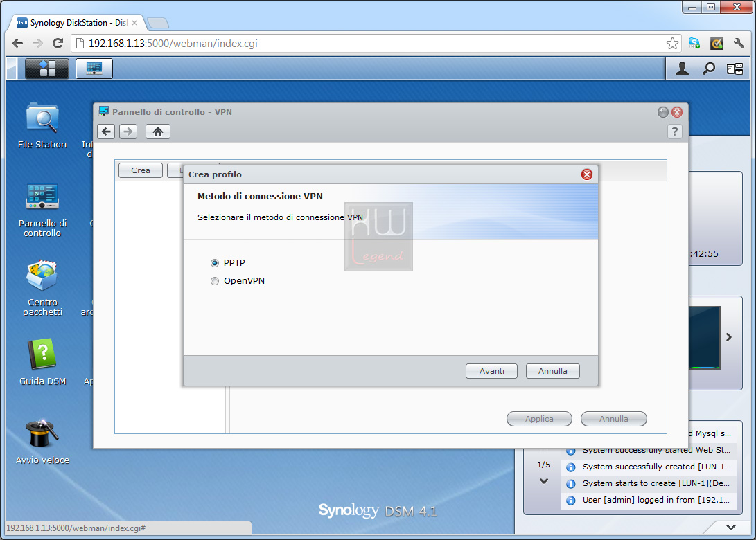
Task: Click the DSM taskbar left edge handle
Action: (12, 69)
